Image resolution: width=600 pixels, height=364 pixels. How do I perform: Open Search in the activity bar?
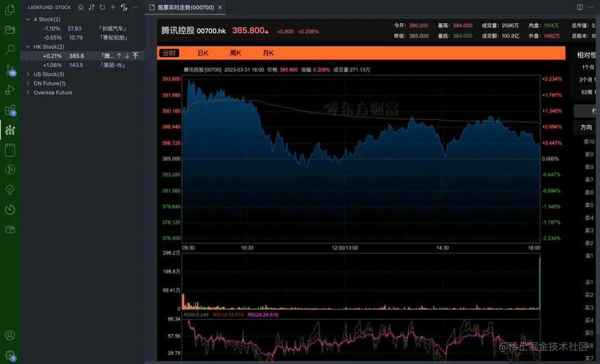point(10,50)
